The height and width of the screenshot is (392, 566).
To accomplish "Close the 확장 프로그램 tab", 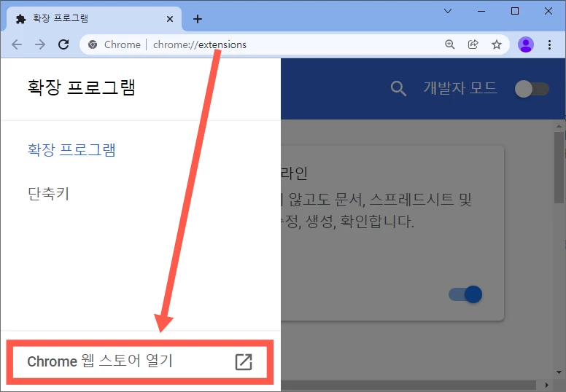I will [x=170, y=19].
